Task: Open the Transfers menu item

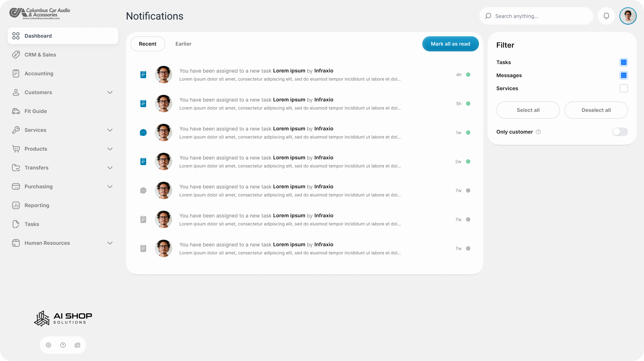Action: coord(36,168)
